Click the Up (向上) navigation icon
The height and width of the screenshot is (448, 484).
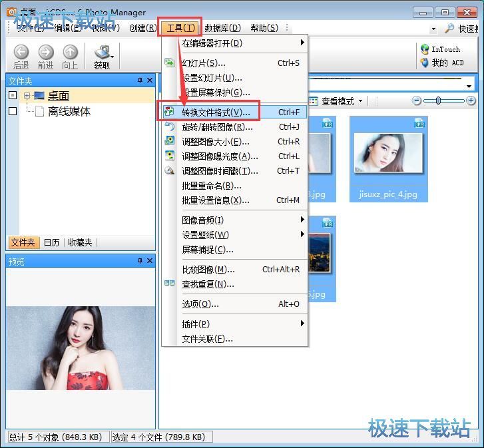click(x=71, y=52)
